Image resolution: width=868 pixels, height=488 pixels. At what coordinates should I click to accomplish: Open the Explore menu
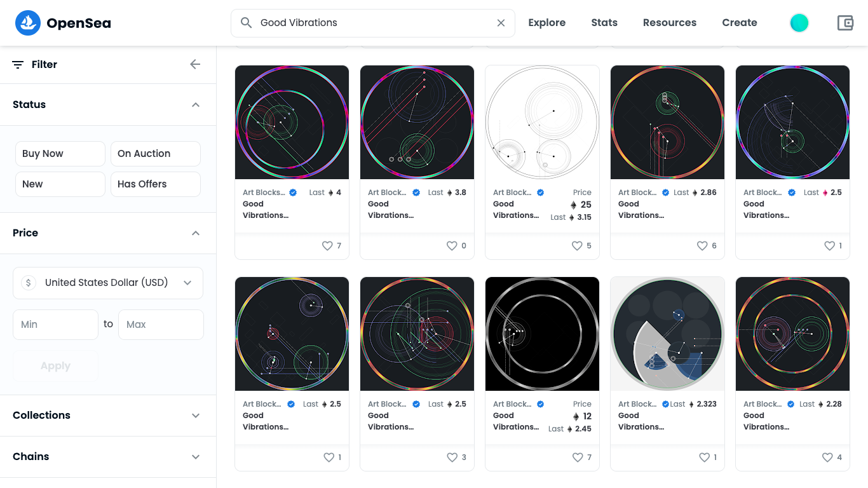pyautogui.click(x=547, y=23)
